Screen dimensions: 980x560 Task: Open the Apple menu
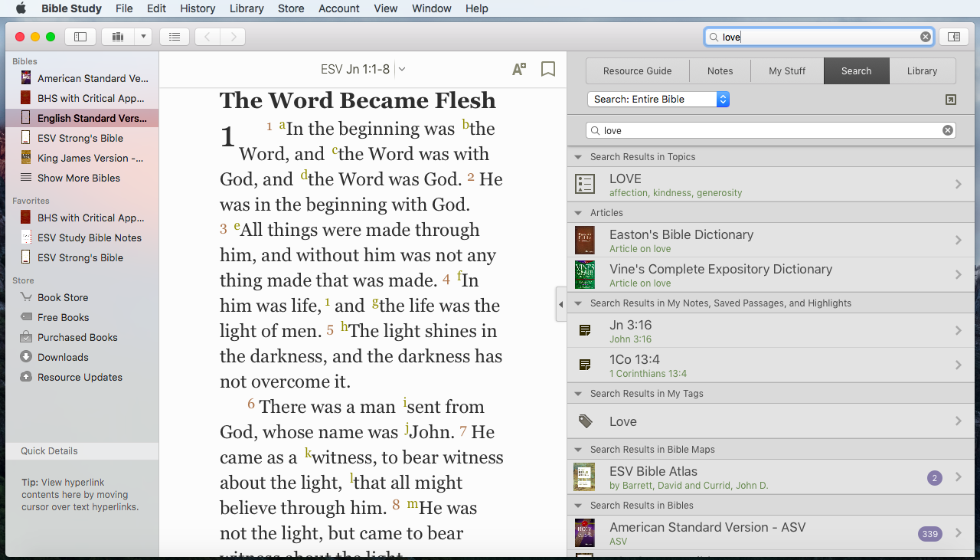point(21,8)
